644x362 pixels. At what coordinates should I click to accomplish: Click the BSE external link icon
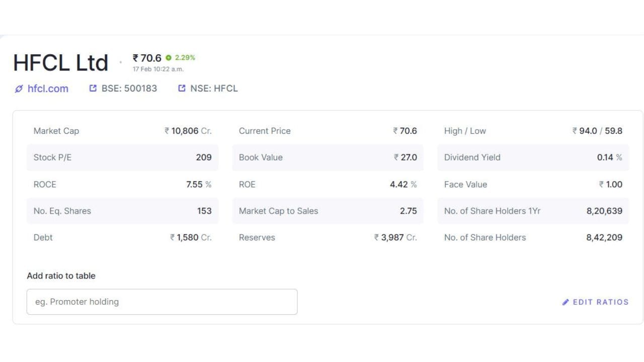click(93, 88)
